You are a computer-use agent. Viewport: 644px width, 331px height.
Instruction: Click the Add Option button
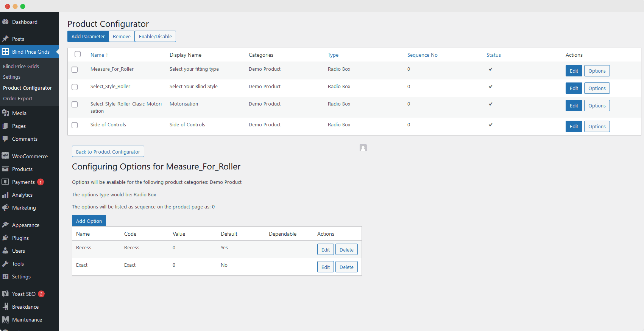pyautogui.click(x=89, y=221)
